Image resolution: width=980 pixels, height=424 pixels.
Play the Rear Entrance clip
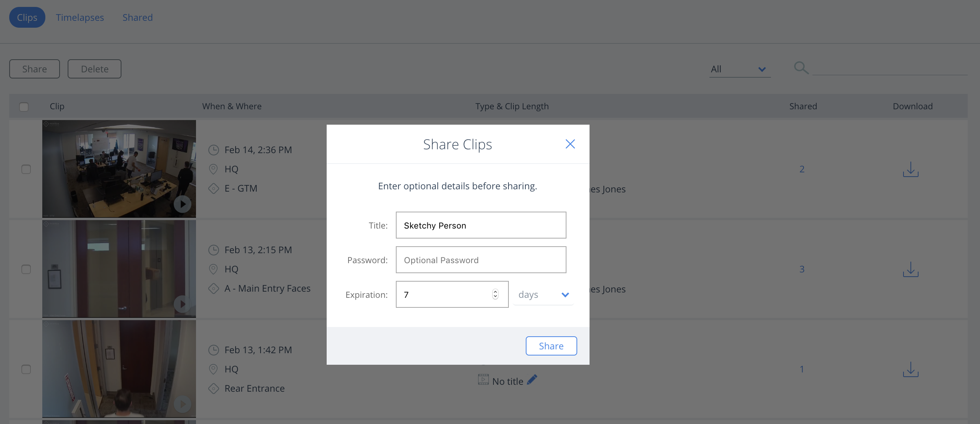[x=183, y=404]
